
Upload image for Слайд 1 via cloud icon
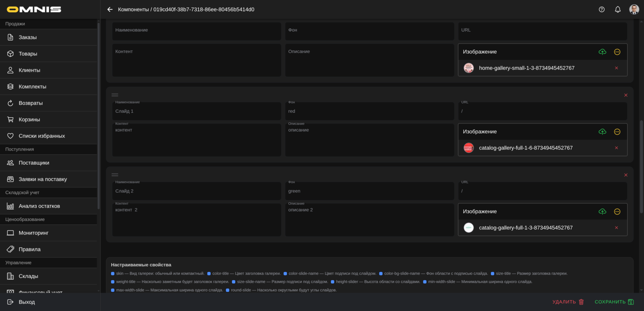602,132
